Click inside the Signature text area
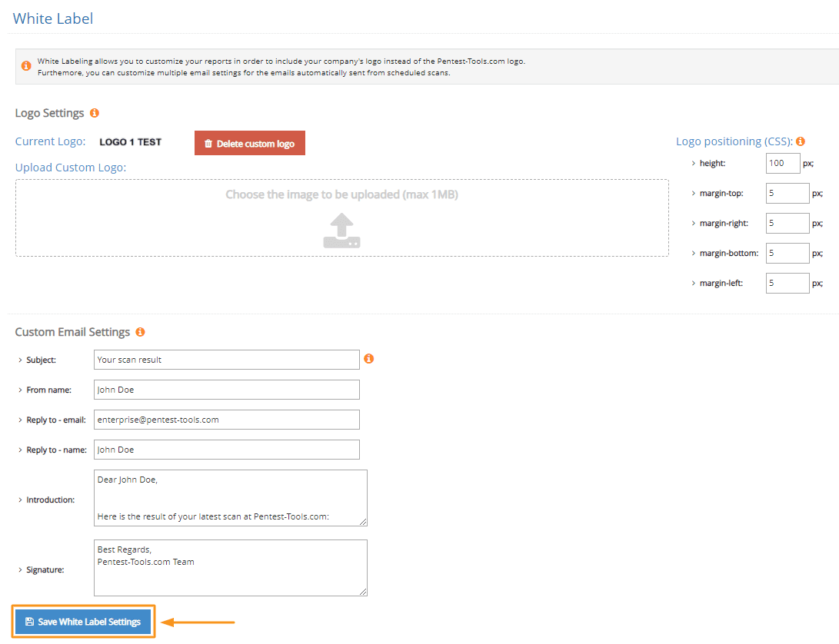This screenshot has height=644, width=839. [x=231, y=567]
